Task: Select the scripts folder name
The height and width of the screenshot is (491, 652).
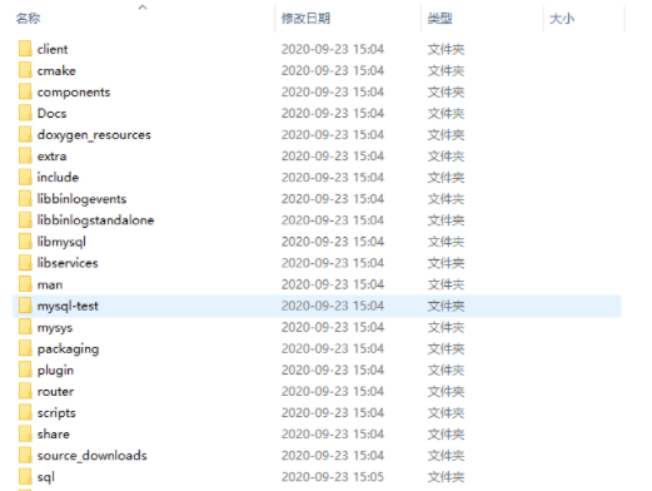Action: 57,413
